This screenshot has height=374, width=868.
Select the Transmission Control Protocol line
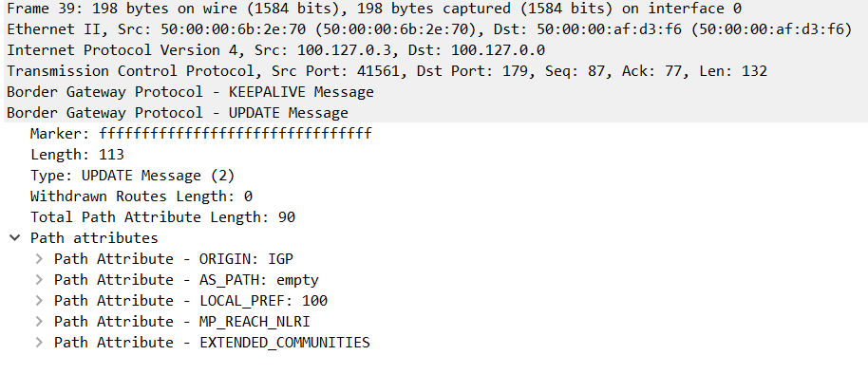click(434, 71)
